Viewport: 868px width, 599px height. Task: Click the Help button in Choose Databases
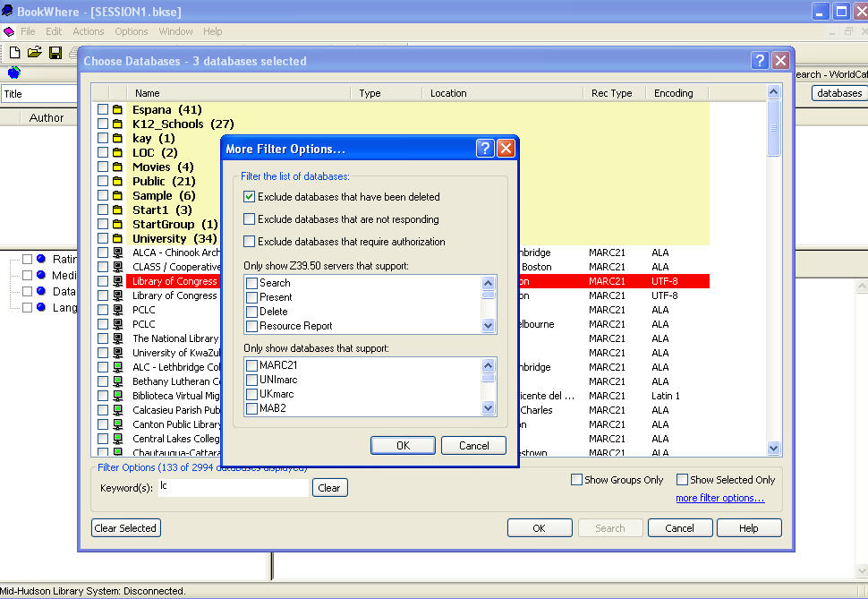[749, 528]
